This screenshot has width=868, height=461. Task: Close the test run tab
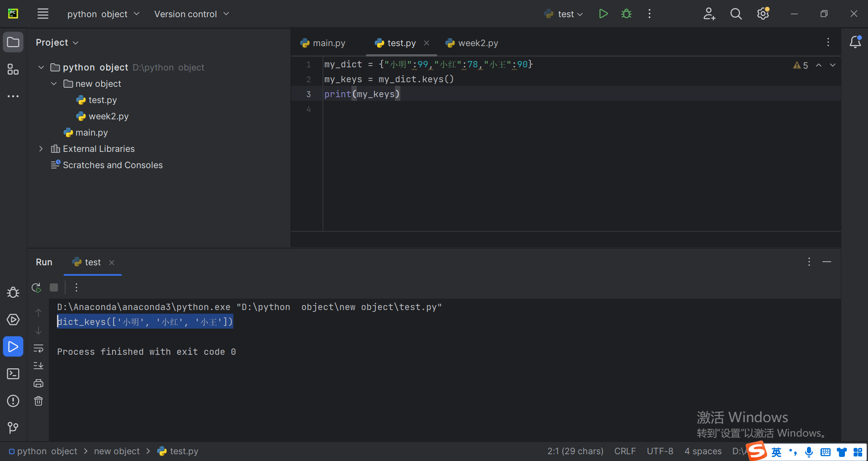coord(112,262)
